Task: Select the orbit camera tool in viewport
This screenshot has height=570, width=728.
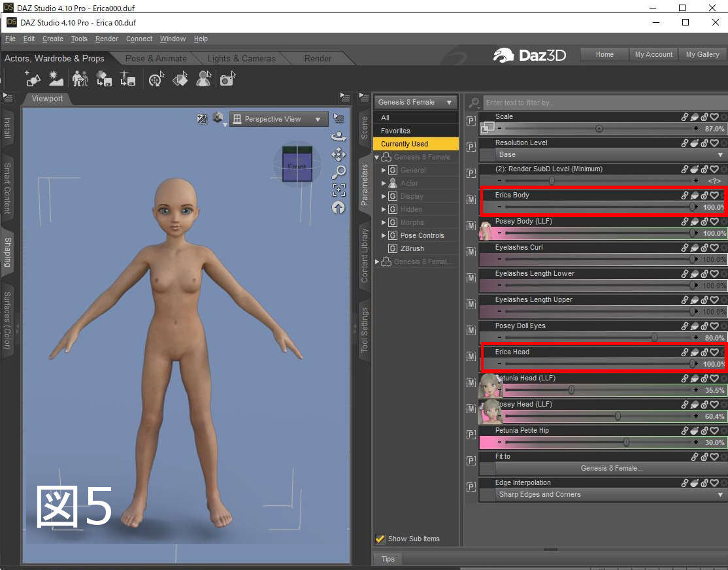Action: pyautogui.click(x=339, y=136)
